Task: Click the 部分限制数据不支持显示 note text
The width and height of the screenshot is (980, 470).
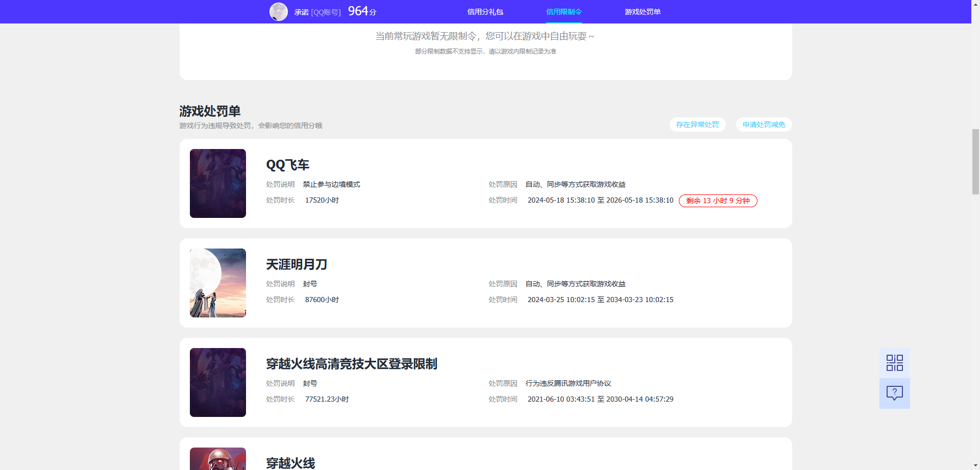Action: pyautogui.click(x=485, y=52)
